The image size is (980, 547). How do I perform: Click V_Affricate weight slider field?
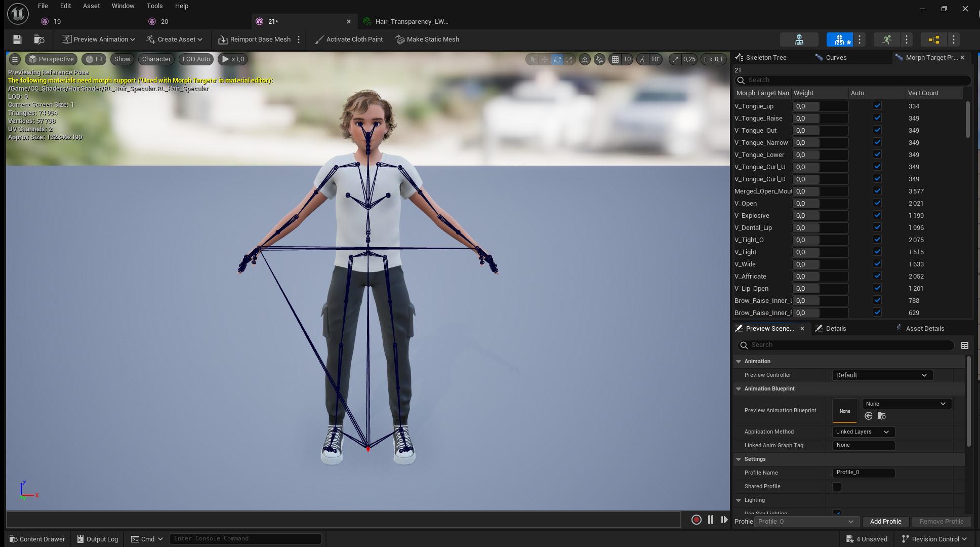pyautogui.click(x=820, y=277)
